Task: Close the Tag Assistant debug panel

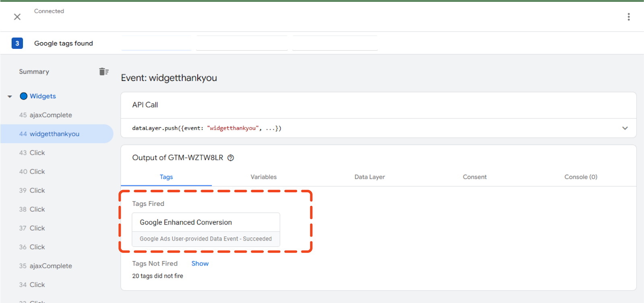Action: coord(17,17)
